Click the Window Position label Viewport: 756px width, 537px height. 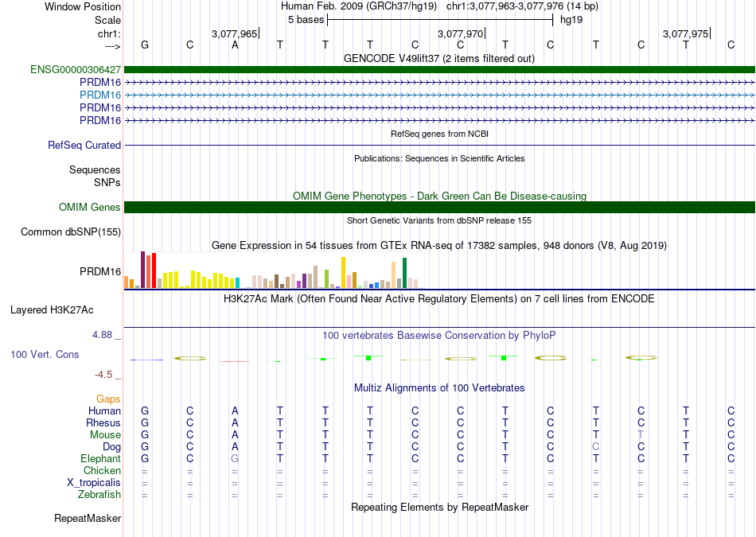click(x=83, y=6)
